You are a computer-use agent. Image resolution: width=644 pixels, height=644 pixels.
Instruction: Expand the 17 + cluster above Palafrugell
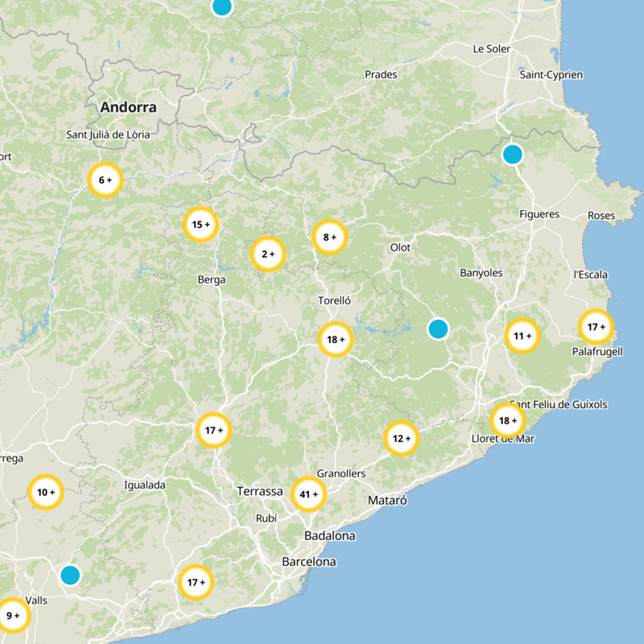point(596,327)
